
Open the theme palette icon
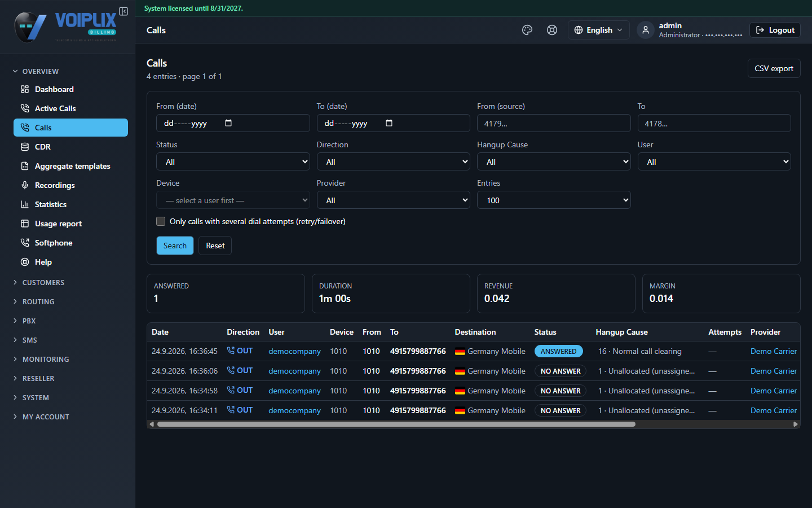pyautogui.click(x=527, y=30)
